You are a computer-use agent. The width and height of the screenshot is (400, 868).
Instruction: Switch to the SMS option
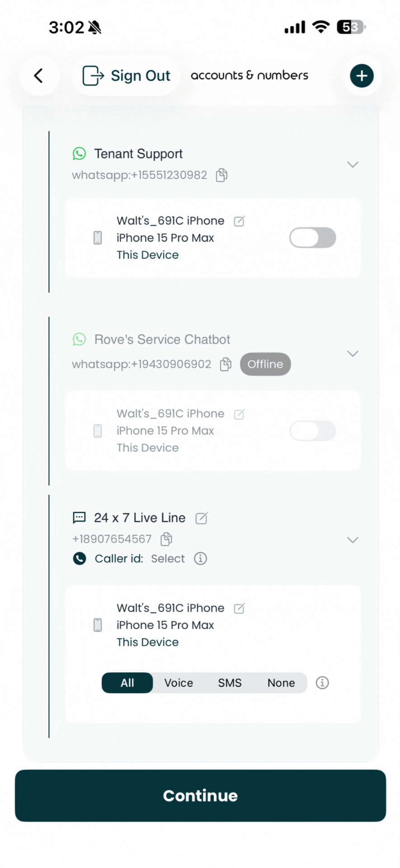(x=230, y=683)
